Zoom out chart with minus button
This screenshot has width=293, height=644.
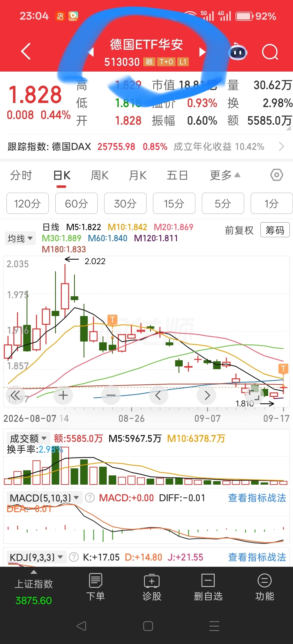[111, 395]
